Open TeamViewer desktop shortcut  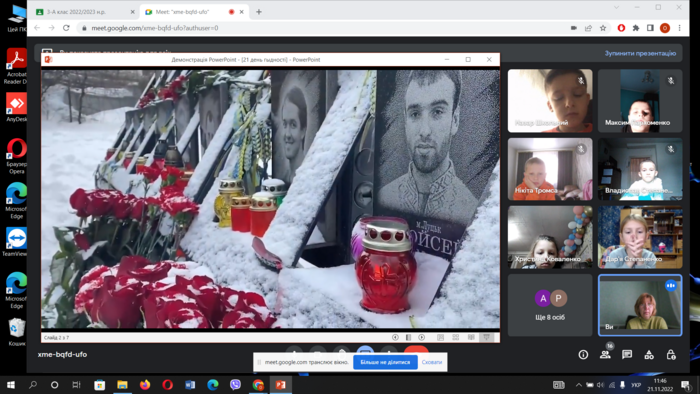pos(15,242)
